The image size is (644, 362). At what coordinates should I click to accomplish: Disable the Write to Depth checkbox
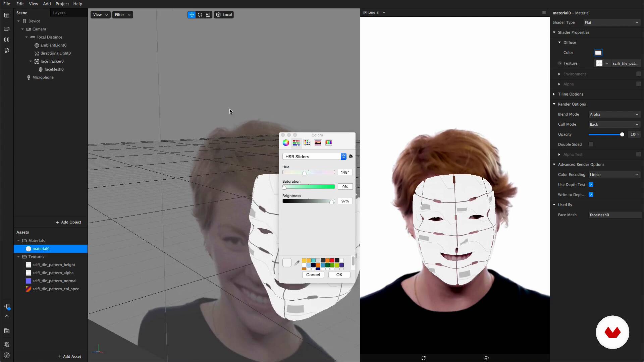591,194
